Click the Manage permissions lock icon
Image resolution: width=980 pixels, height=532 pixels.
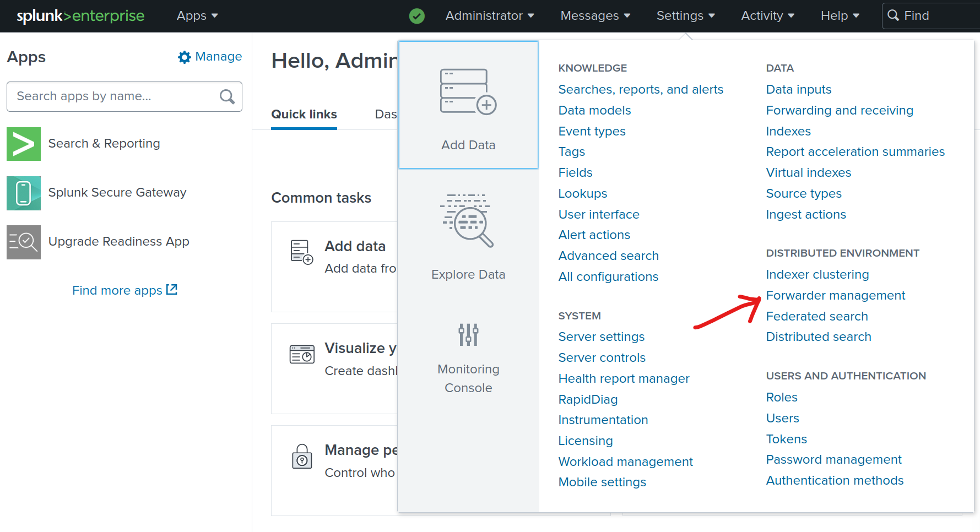[x=302, y=456]
